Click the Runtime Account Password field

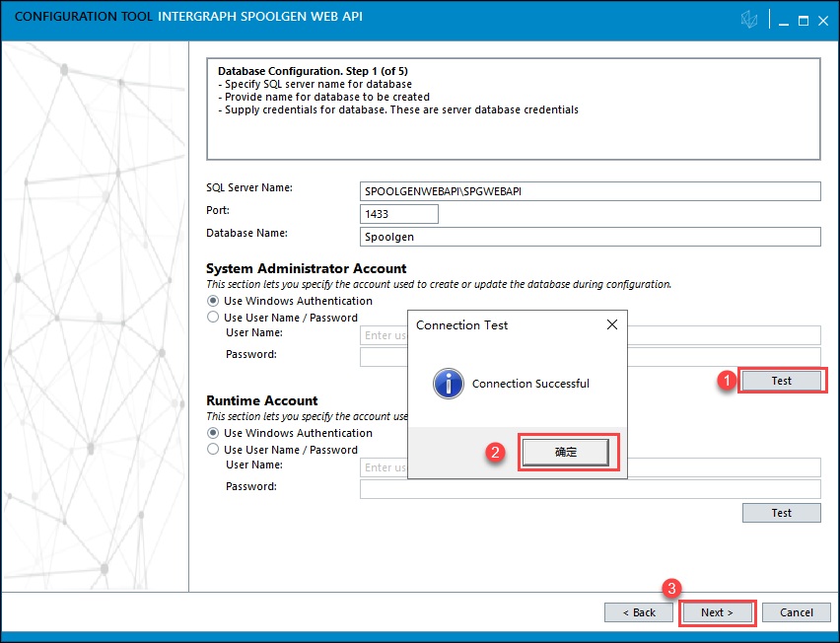(x=590, y=489)
